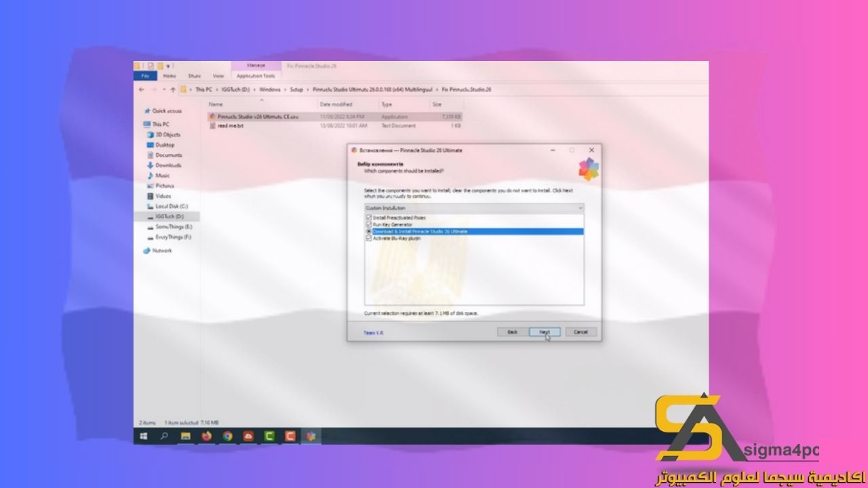Viewport: 868px width, 488px height.
Task: Click Pinnacle Studio Ultimate 26.0.0.168 breadcrumb
Action: [372, 89]
